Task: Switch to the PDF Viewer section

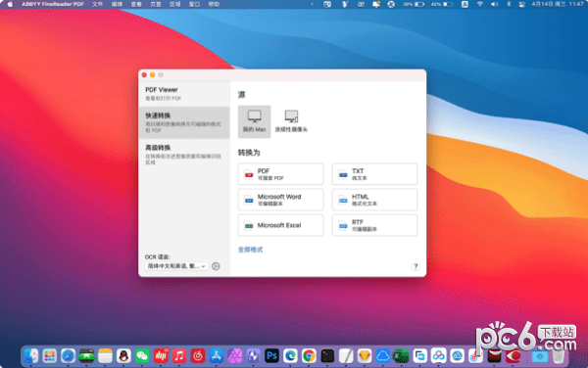Action: [184, 94]
